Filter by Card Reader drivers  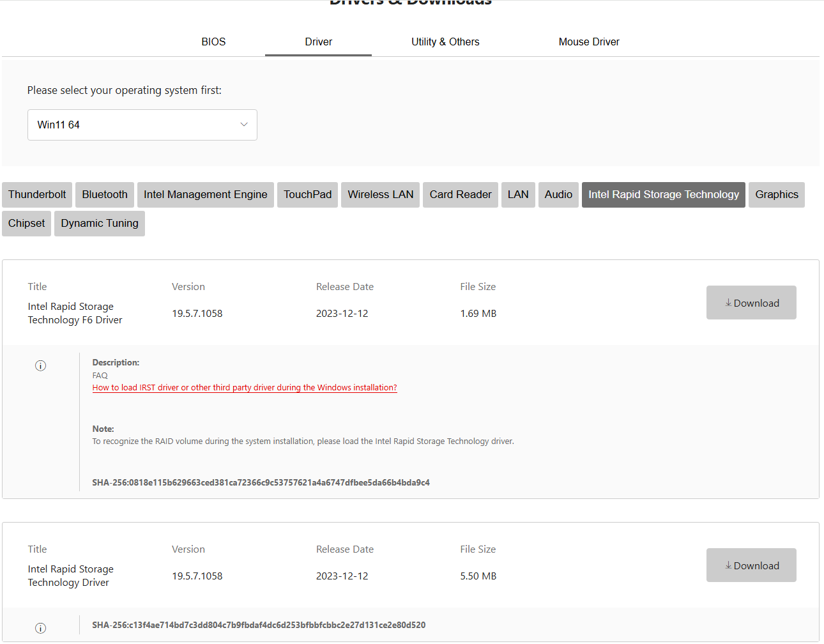461,195
